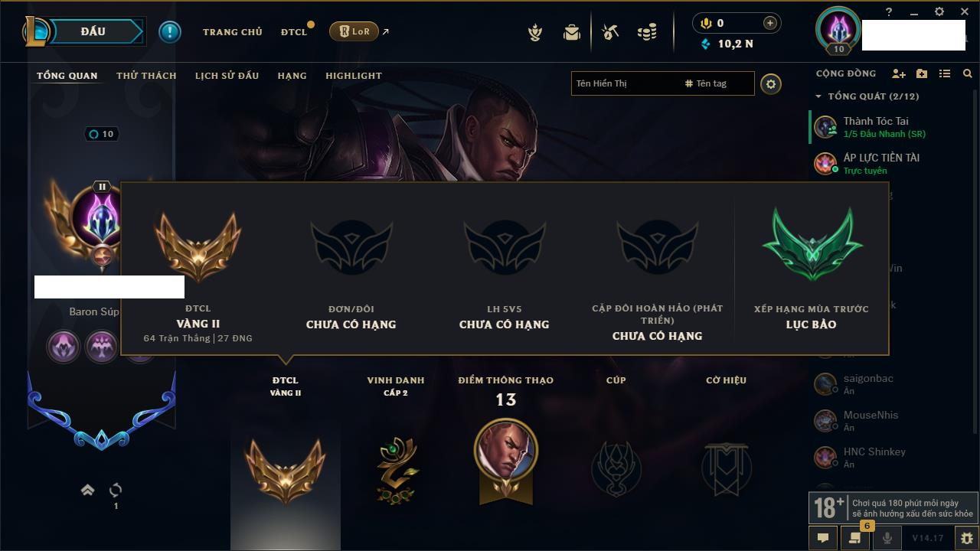Image resolution: width=980 pixels, height=551 pixels.
Task: Open missions panel with 6 badge
Action: click(855, 538)
